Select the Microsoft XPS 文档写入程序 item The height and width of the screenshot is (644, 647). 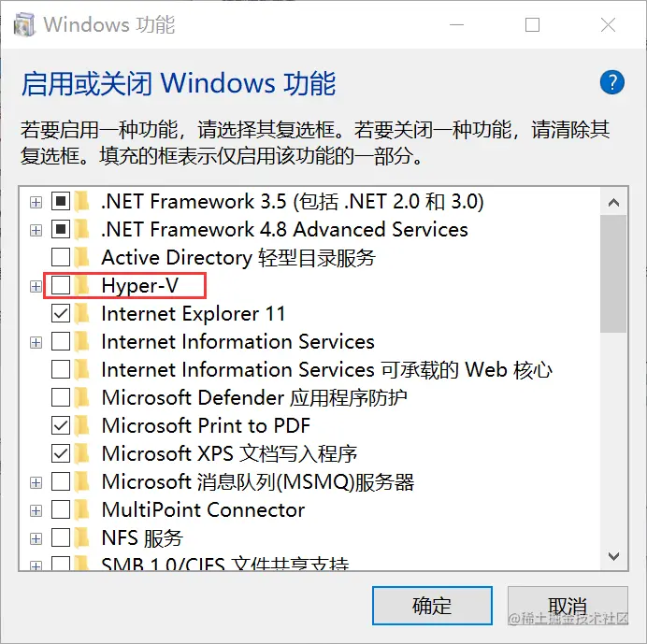tap(229, 453)
